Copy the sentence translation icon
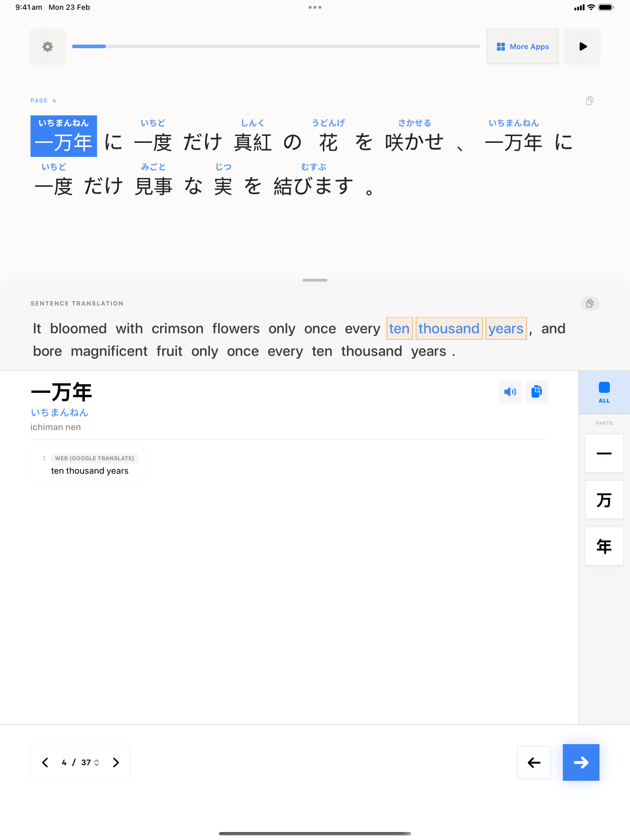 589,303
